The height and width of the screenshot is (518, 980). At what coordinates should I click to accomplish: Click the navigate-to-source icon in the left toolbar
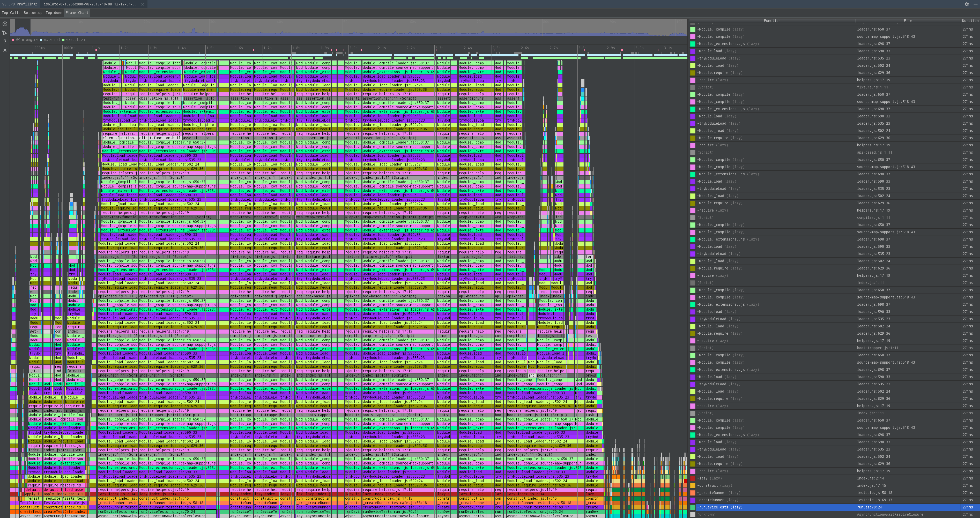pyautogui.click(x=5, y=33)
